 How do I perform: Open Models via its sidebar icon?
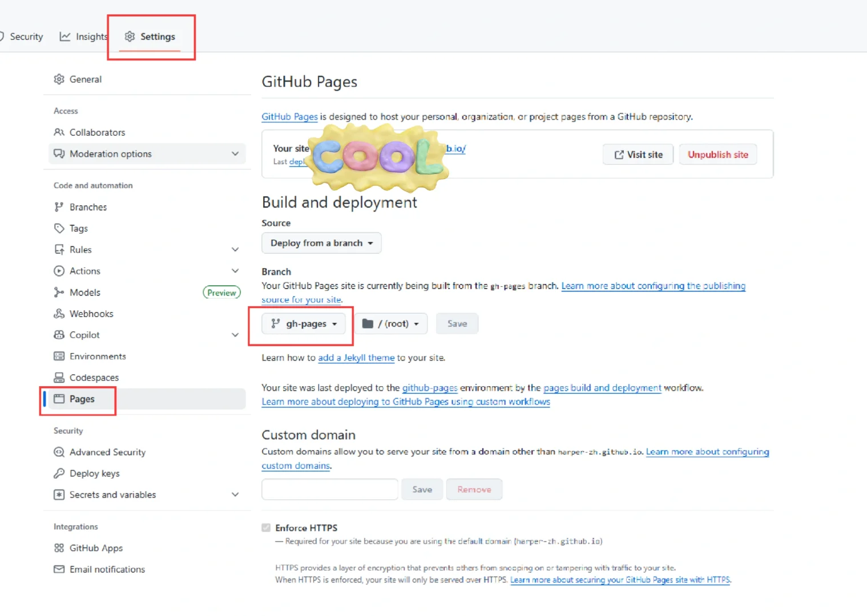[x=59, y=293]
